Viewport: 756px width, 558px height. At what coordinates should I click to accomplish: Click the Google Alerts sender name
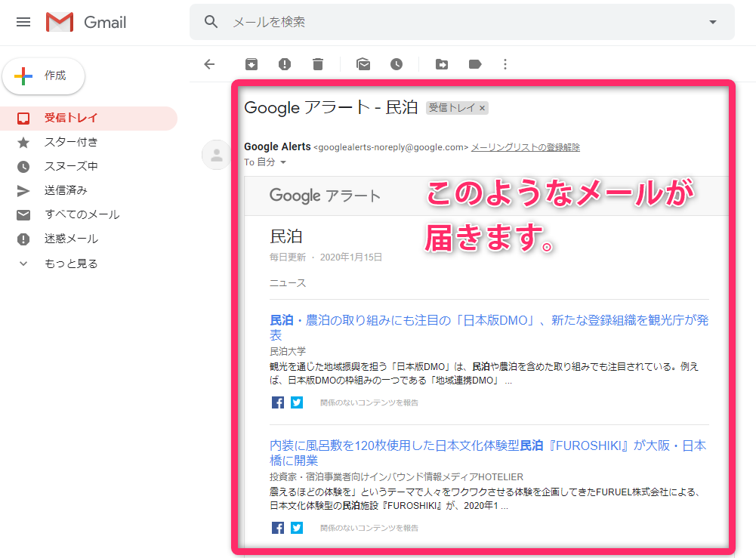277,146
